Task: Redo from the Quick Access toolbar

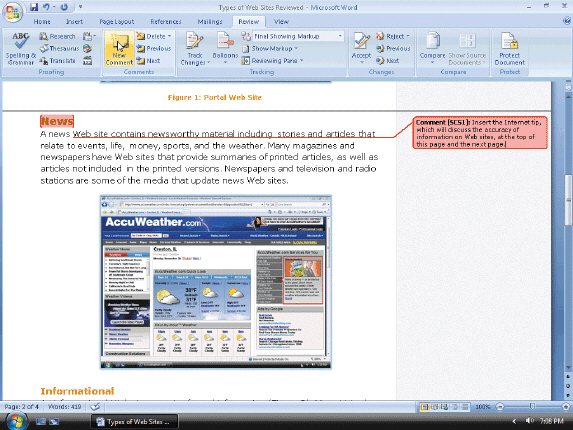Action: (x=64, y=7)
